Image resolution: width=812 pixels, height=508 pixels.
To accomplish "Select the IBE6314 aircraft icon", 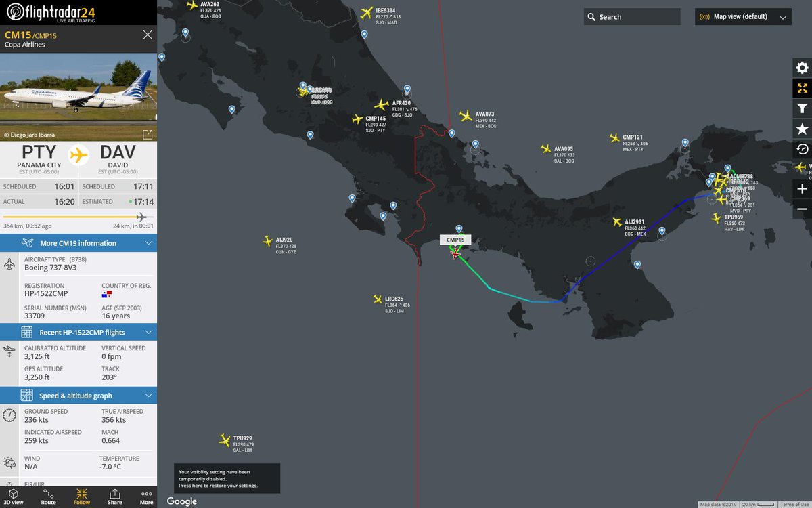I will point(367,12).
